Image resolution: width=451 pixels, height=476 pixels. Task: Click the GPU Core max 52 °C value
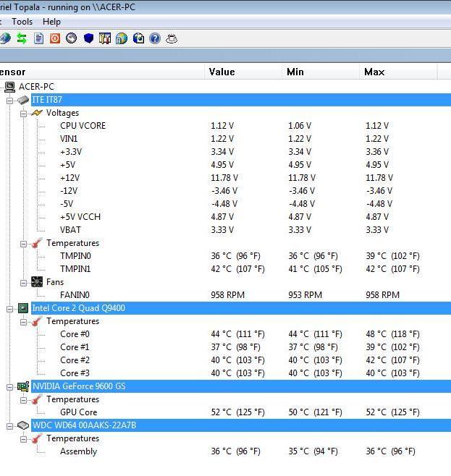point(392,412)
